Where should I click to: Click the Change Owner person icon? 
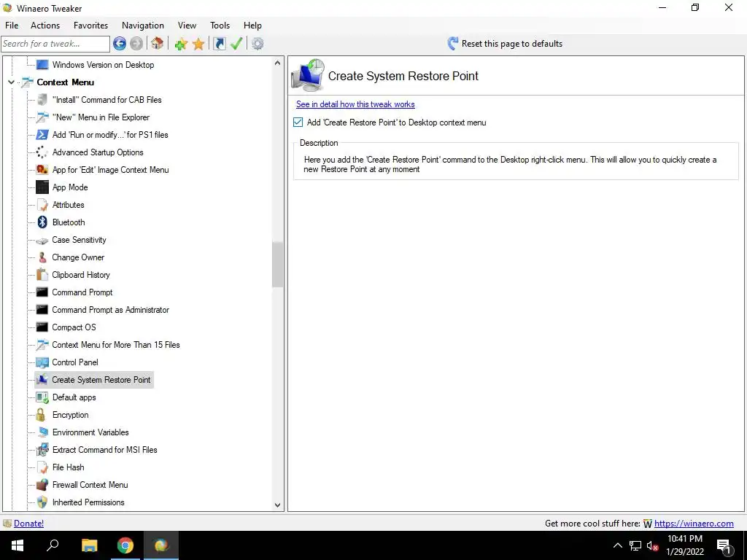[42, 257]
